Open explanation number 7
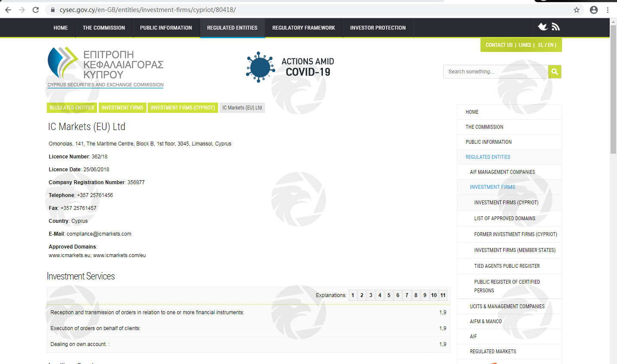 click(407, 295)
